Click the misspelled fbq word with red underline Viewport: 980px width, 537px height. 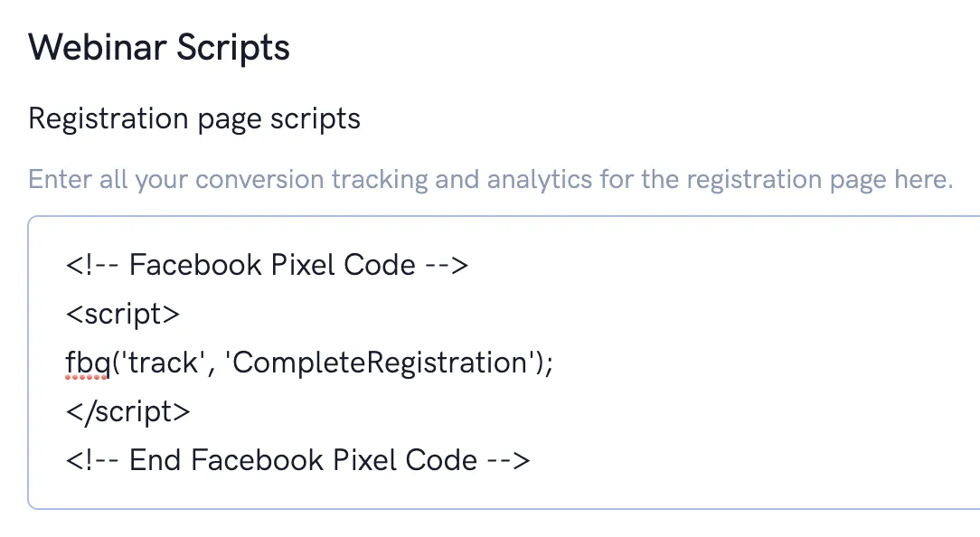[x=88, y=363]
